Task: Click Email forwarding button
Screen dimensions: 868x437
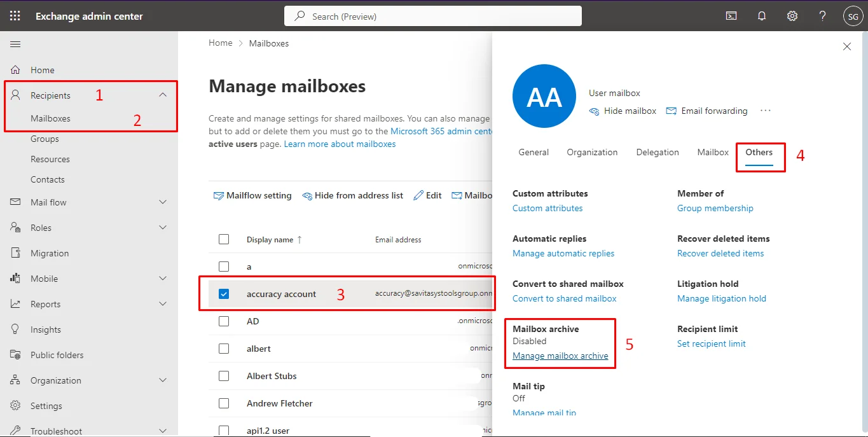Action: click(706, 111)
